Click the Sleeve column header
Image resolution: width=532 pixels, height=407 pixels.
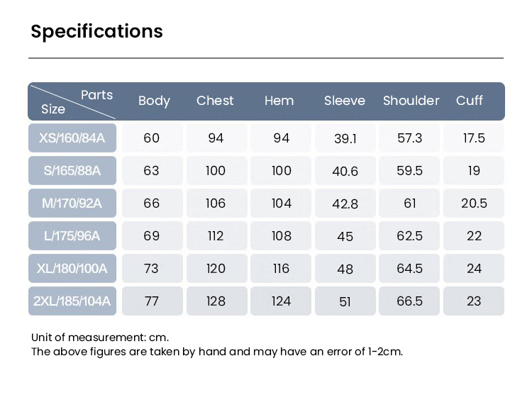pos(345,101)
